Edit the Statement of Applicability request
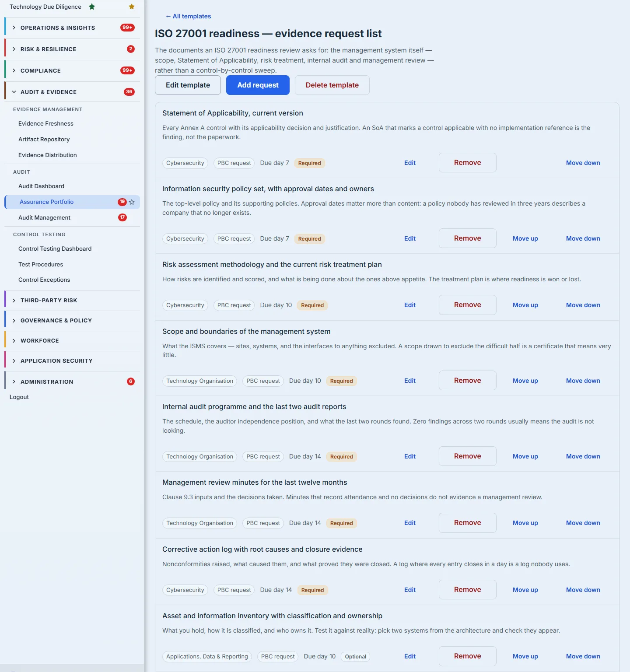 (410, 163)
